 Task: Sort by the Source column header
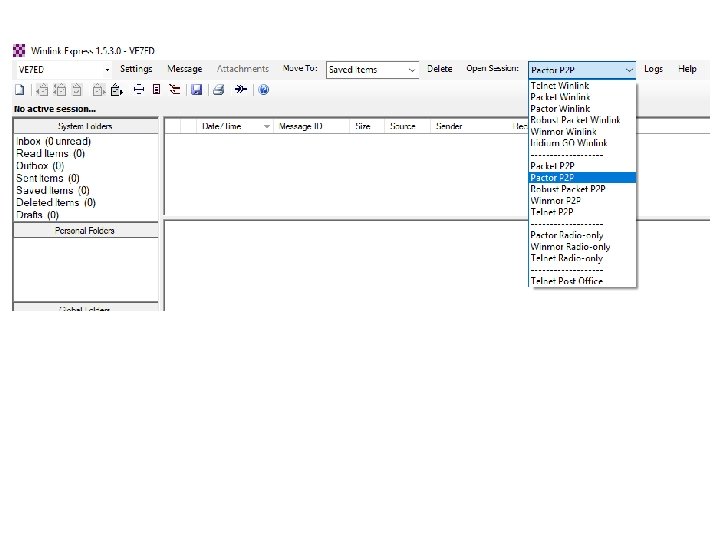407,126
